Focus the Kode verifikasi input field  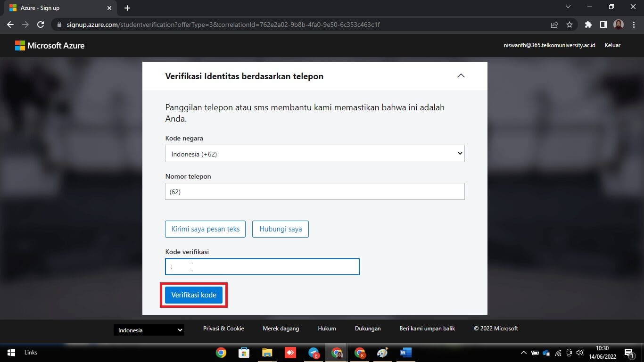tap(262, 267)
